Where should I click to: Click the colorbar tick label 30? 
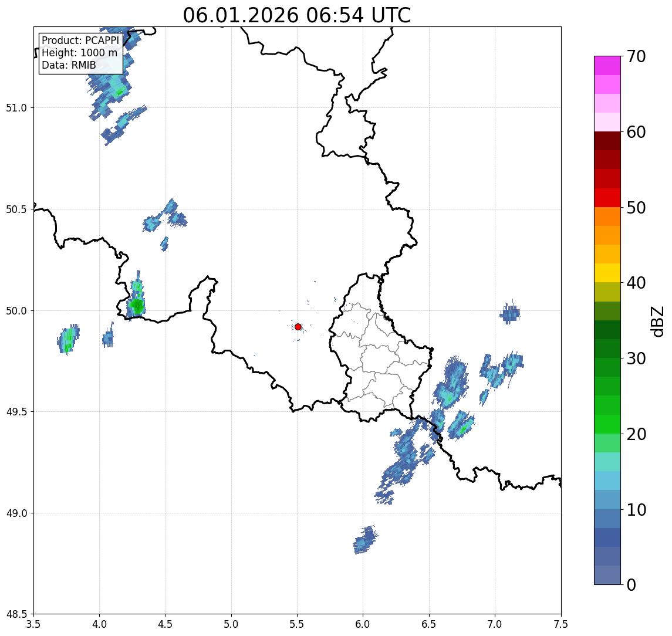[636, 358]
